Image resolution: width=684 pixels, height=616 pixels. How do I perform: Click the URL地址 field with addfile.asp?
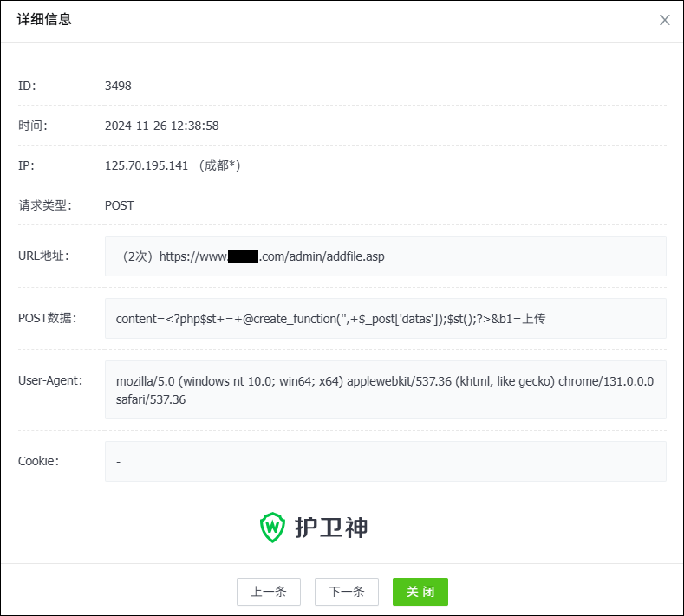click(386, 256)
